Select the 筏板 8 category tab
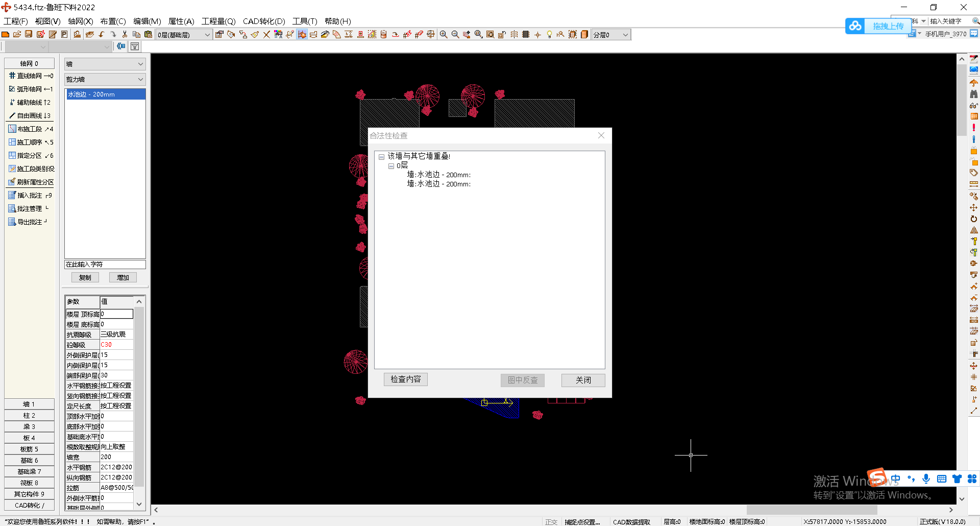Screen dimensions: 980x526 pos(29,483)
